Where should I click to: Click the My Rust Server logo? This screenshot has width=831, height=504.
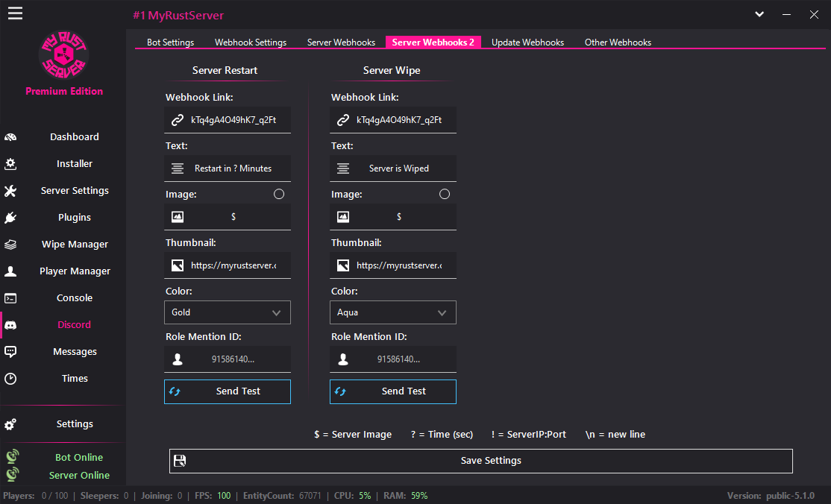tap(63, 54)
